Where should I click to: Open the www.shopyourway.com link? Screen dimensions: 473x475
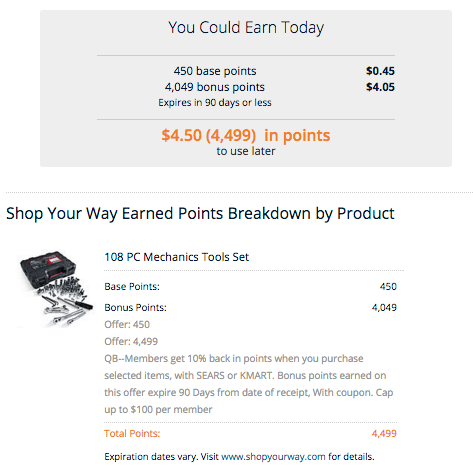point(273,456)
